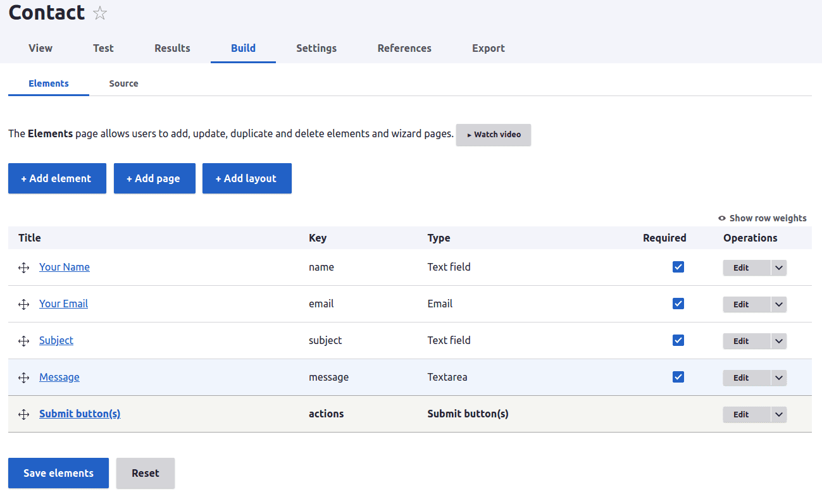Expand operations dropdown for Your Name row
822x504 pixels.
(779, 267)
